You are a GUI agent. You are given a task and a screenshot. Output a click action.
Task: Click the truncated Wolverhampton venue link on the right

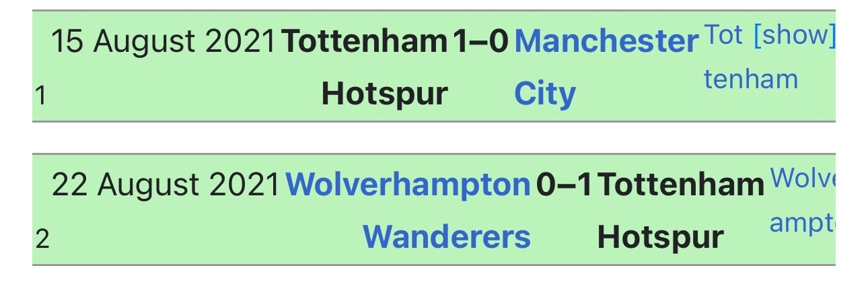coord(803,178)
